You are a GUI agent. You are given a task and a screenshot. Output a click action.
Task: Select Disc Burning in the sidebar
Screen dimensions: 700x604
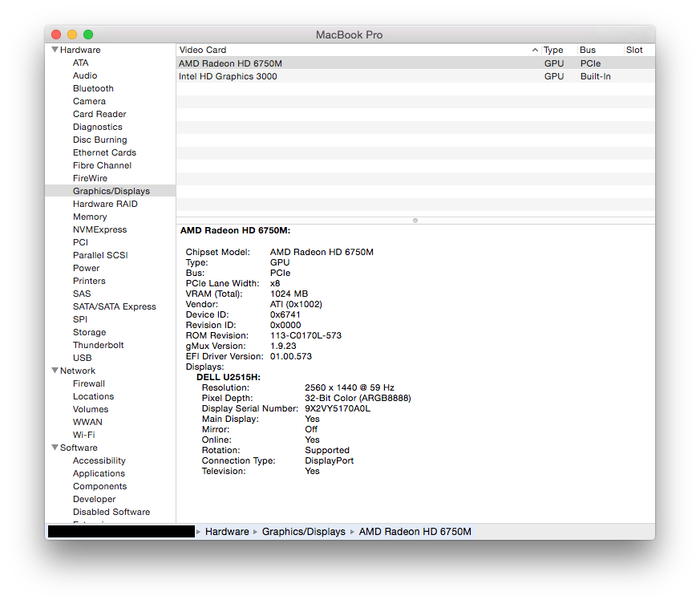coord(100,140)
